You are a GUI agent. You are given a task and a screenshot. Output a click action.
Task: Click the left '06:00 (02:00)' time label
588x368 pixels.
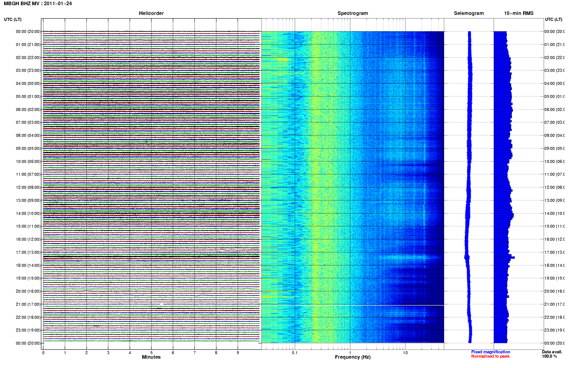tap(28, 109)
